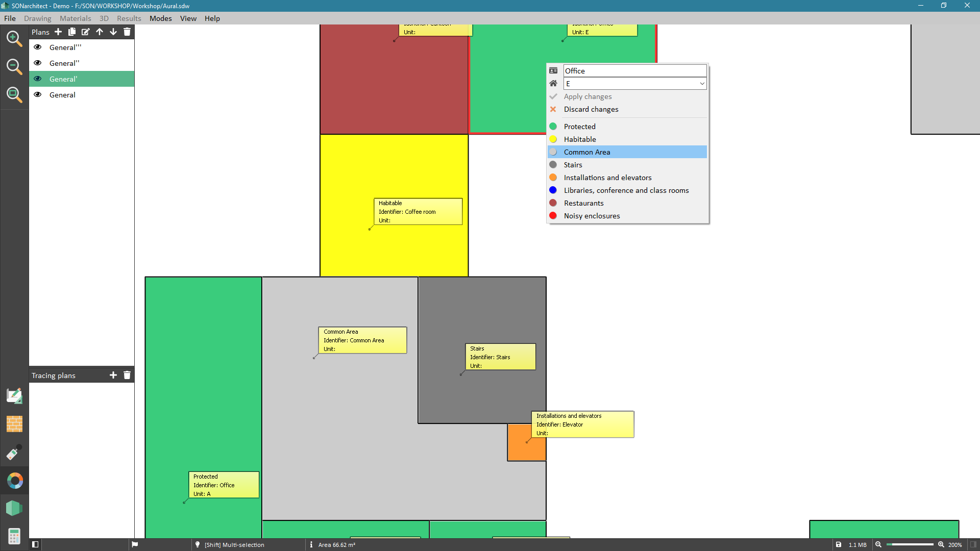
Task: Open the calculator tool in sidebar
Action: pyautogui.click(x=14, y=536)
